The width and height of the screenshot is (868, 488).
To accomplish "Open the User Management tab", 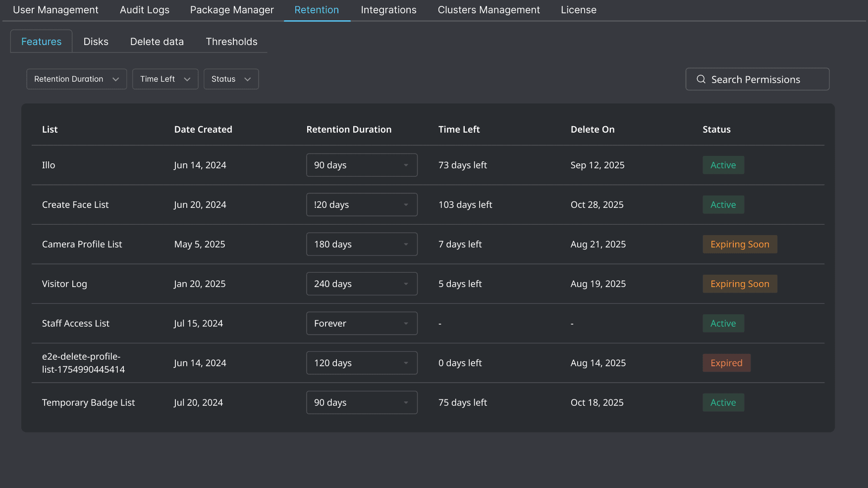I will coord(55,10).
